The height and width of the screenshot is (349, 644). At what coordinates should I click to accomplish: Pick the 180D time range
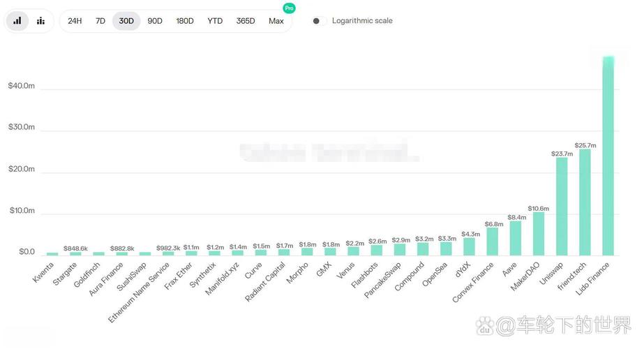[185, 21]
